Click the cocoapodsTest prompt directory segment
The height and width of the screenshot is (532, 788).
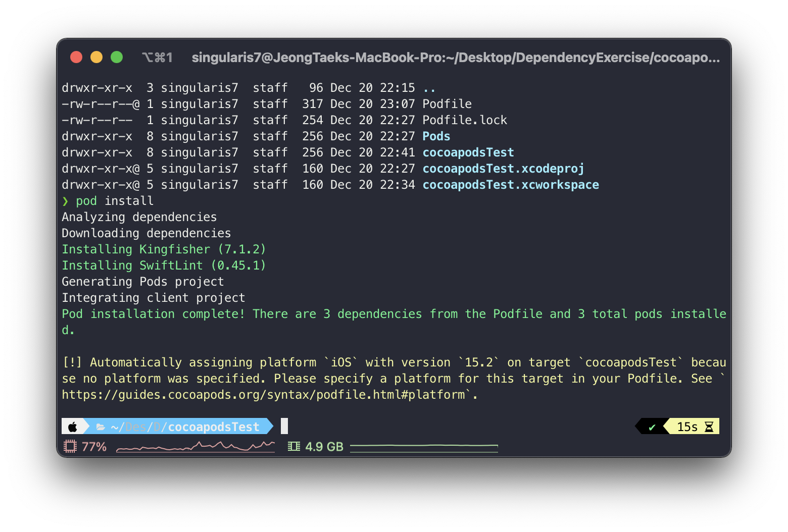click(x=214, y=427)
